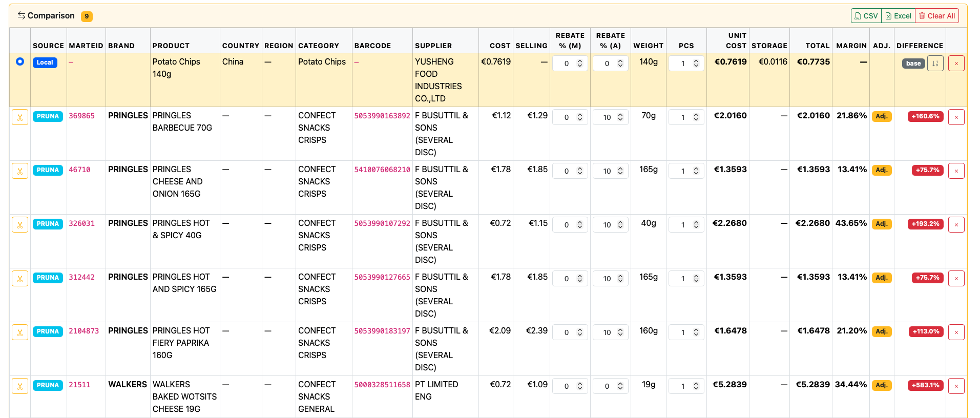Click the red Clear All button

[937, 16]
